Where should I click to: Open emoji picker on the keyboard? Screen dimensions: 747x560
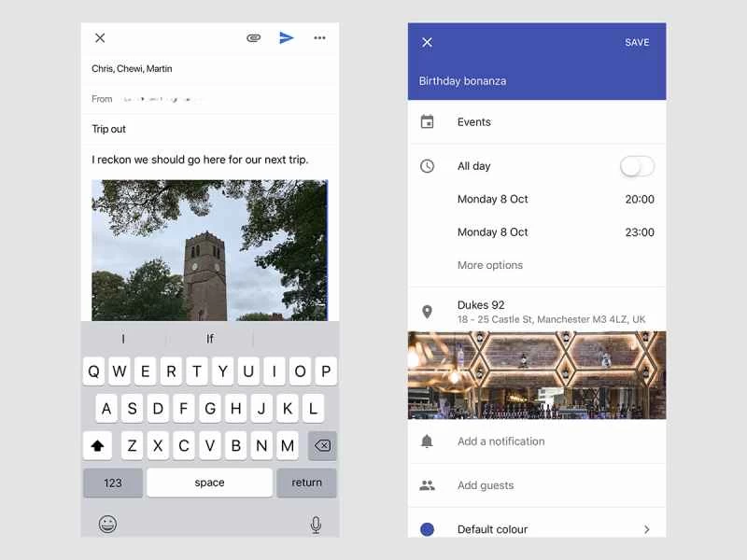click(x=106, y=524)
